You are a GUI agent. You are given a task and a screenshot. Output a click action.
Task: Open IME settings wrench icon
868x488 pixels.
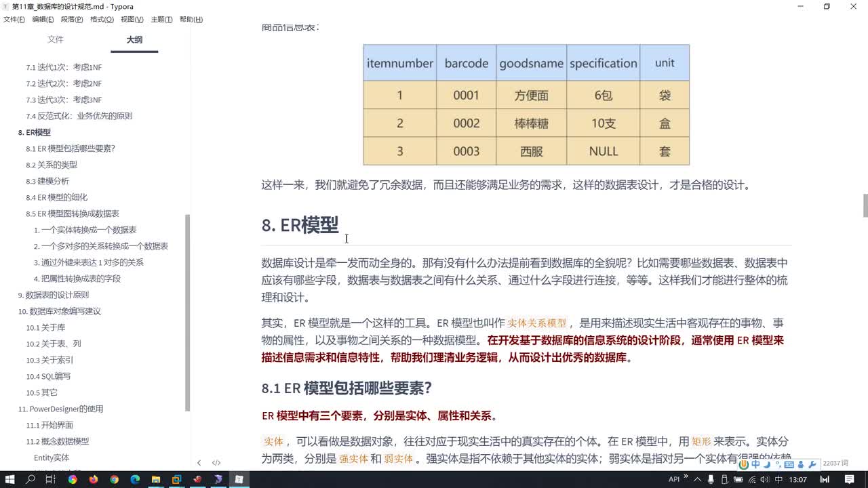[812, 464]
